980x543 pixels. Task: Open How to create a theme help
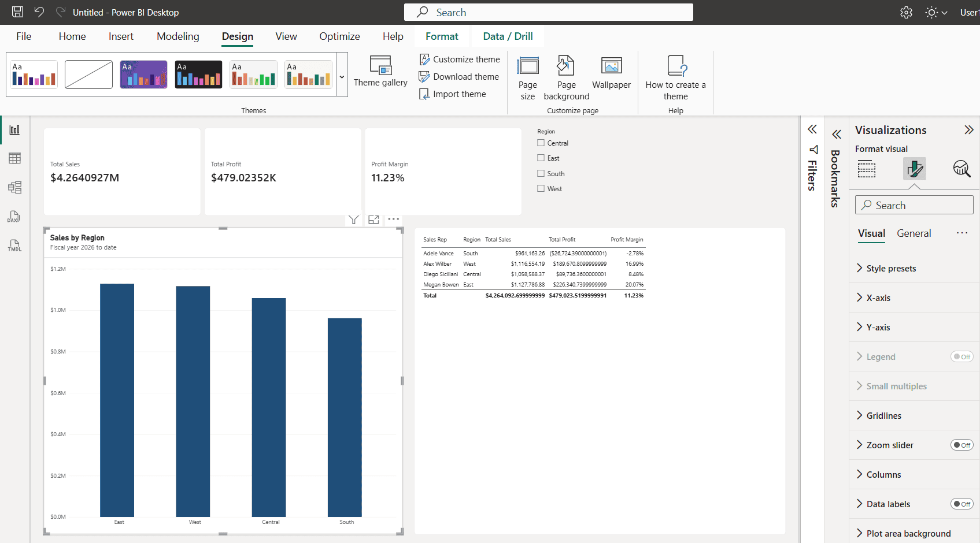(675, 78)
